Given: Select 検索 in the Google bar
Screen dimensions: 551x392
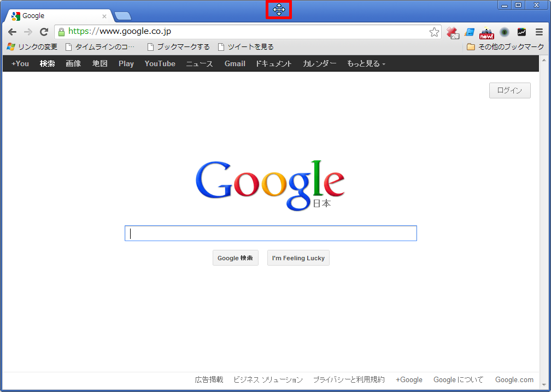Looking at the screenshot, I should [x=47, y=63].
